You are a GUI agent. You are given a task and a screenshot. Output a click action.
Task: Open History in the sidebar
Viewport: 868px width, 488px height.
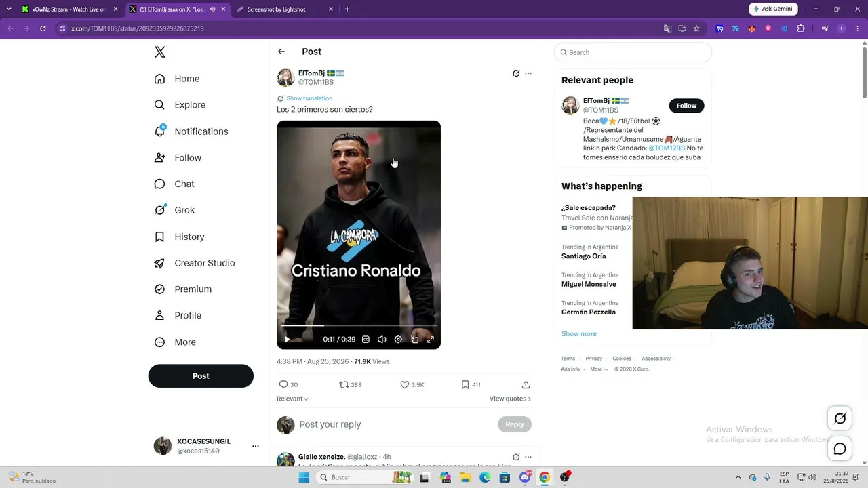[179, 237]
